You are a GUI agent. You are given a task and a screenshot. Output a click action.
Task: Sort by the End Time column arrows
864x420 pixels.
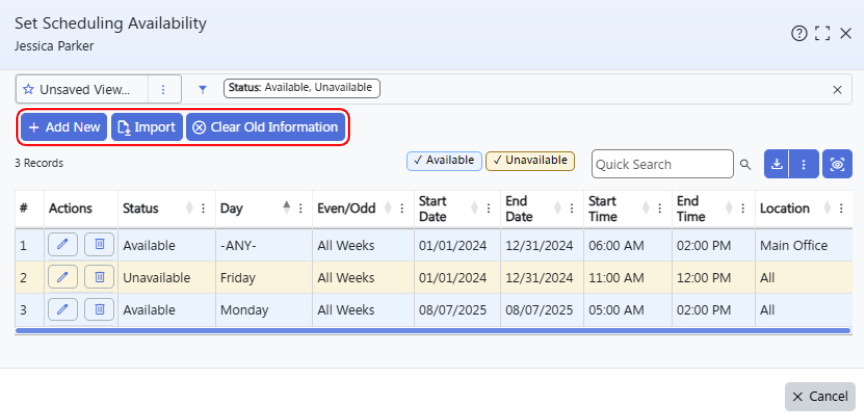pos(729,208)
